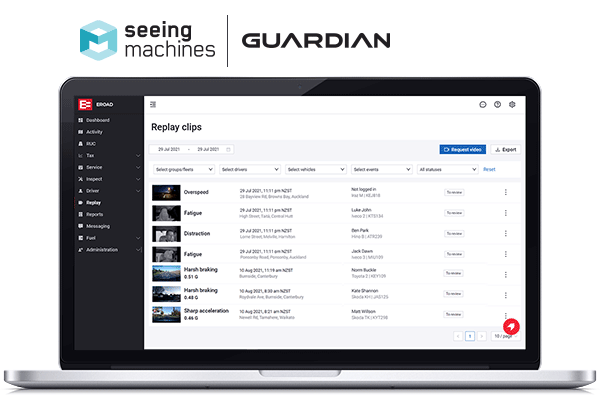Open the Jack Dawn Fatigue clip thumbnail
This screenshot has width=600, height=400.
point(166,254)
